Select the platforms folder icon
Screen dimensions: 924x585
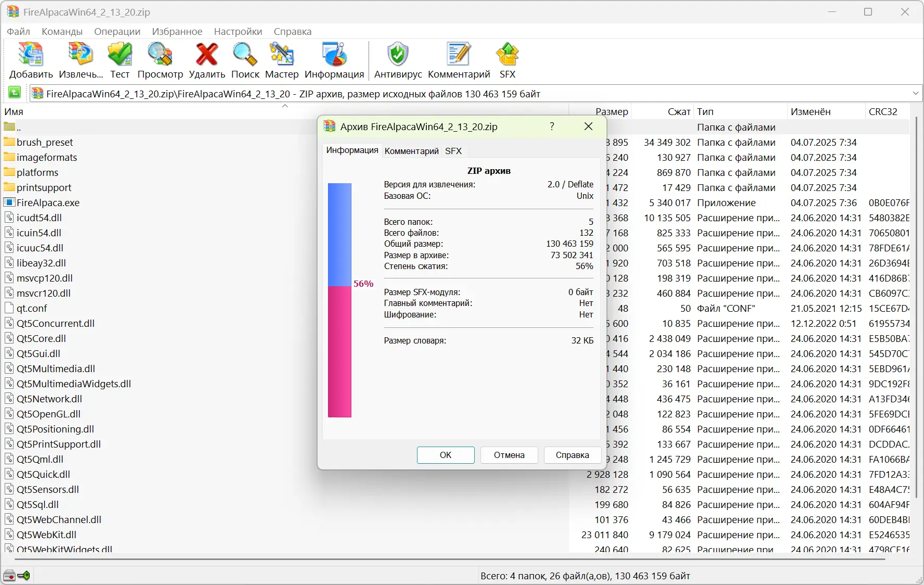coord(9,172)
